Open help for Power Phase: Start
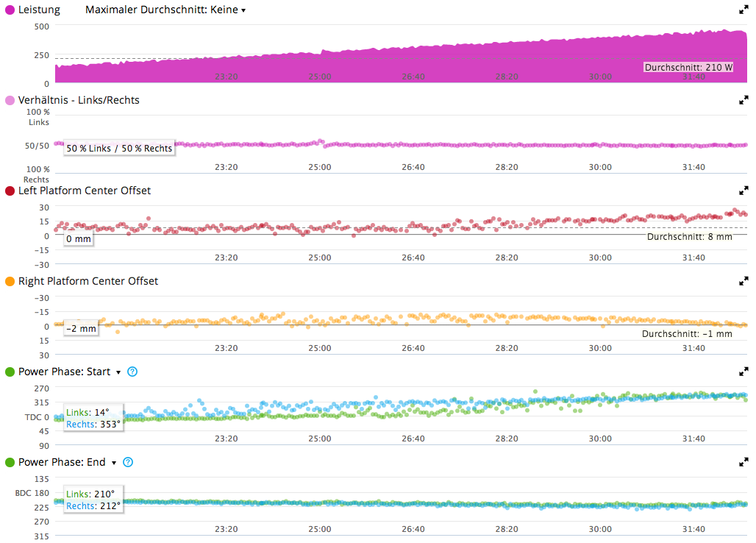The height and width of the screenshot is (543, 756). coord(132,372)
